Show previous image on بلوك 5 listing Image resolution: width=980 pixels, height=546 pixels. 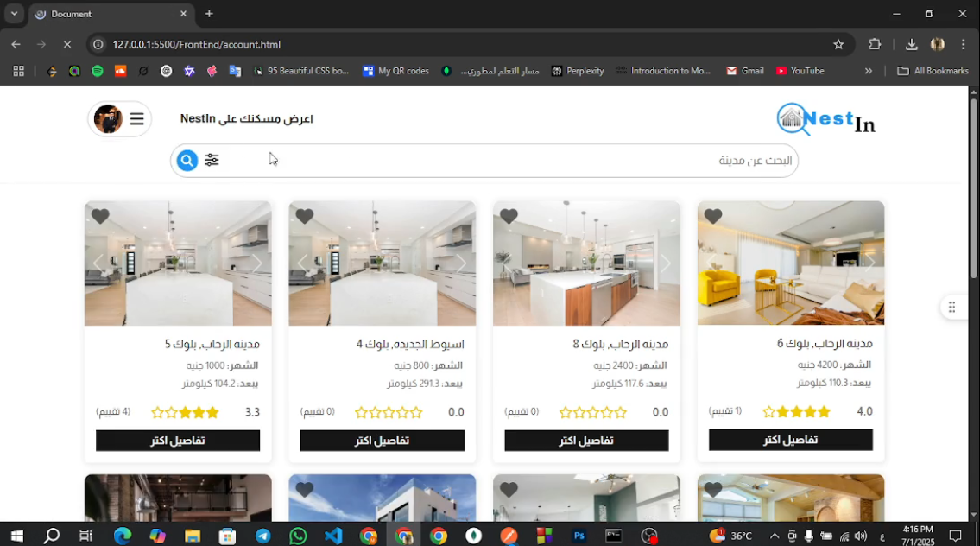tap(98, 263)
